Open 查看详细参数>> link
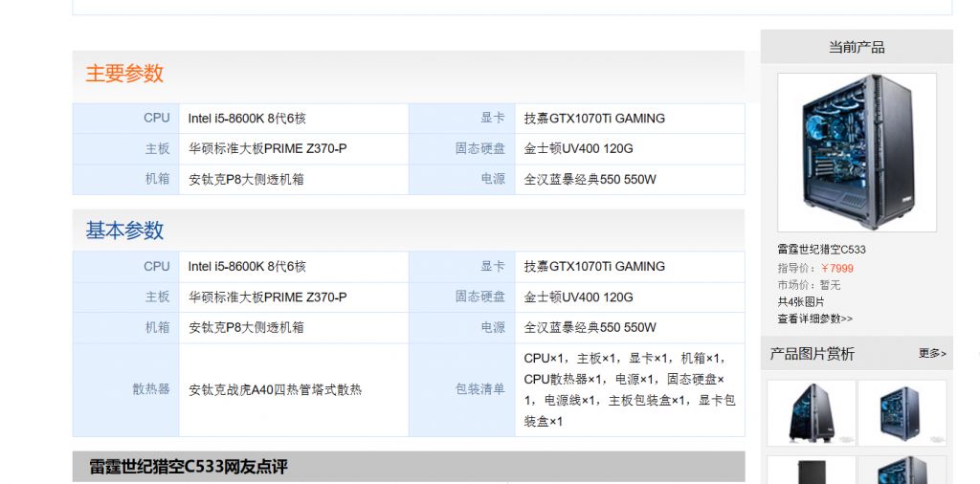980x484 pixels. pyautogui.click(x=815, y=319)
